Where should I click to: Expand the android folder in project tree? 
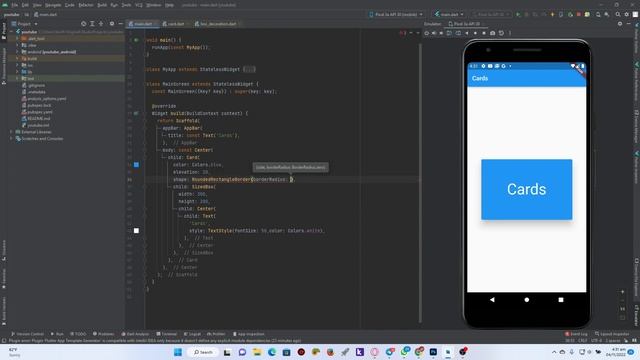pos(17,52)
